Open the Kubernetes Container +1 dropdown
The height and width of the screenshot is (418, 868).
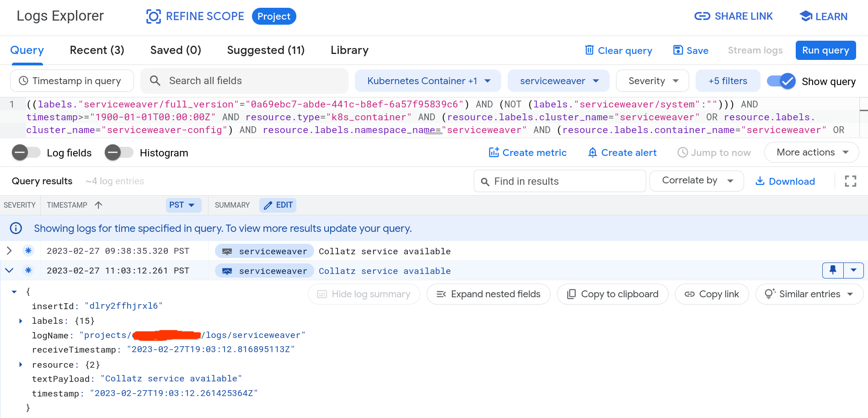click(428, 81)
